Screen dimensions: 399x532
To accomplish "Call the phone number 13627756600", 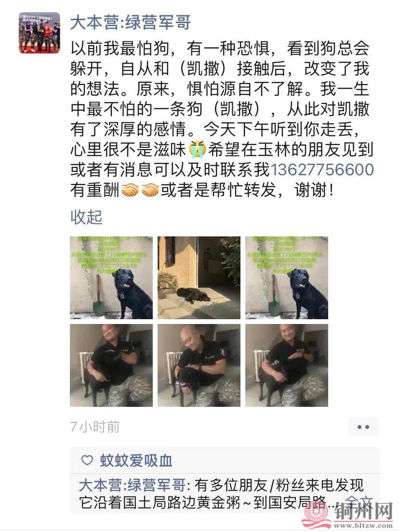I will click(x=322, y=169).
